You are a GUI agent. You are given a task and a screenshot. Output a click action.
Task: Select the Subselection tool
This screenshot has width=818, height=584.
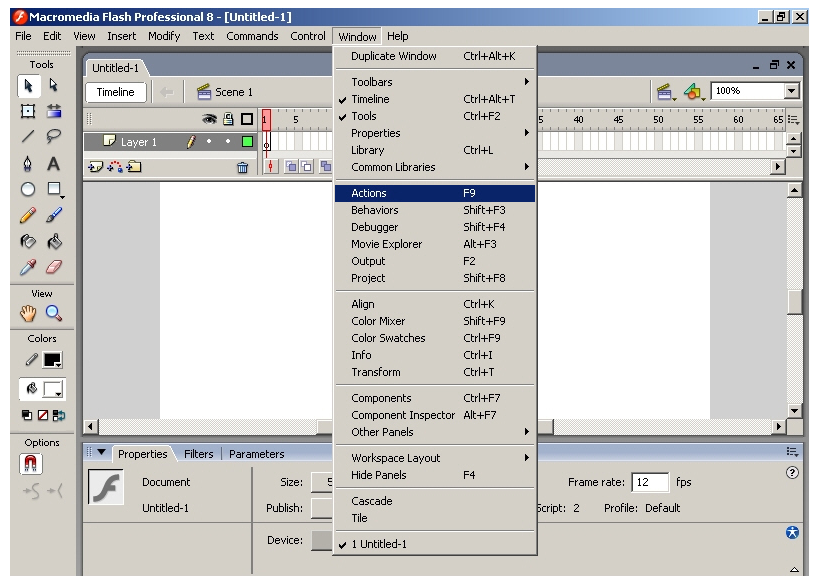[54, 85]
